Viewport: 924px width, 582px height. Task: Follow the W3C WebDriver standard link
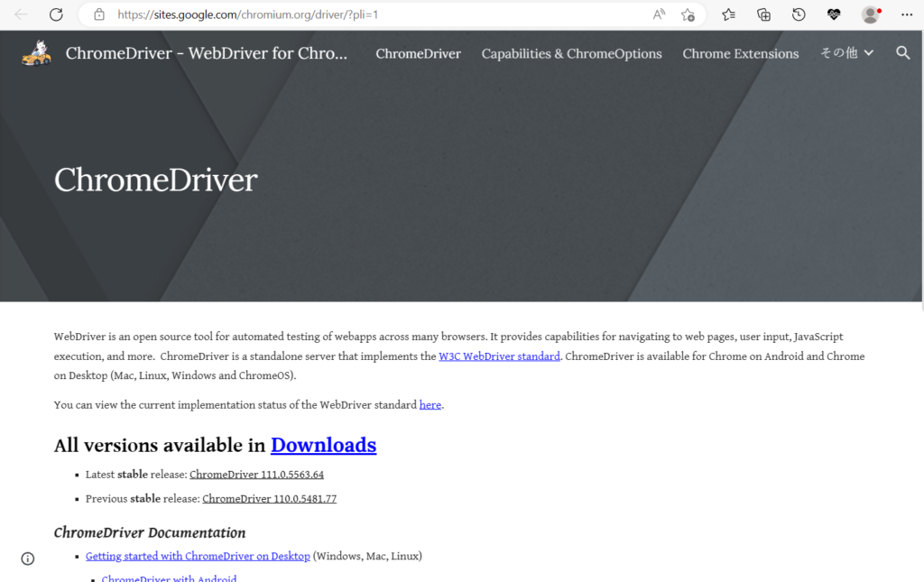click(499, 356)
